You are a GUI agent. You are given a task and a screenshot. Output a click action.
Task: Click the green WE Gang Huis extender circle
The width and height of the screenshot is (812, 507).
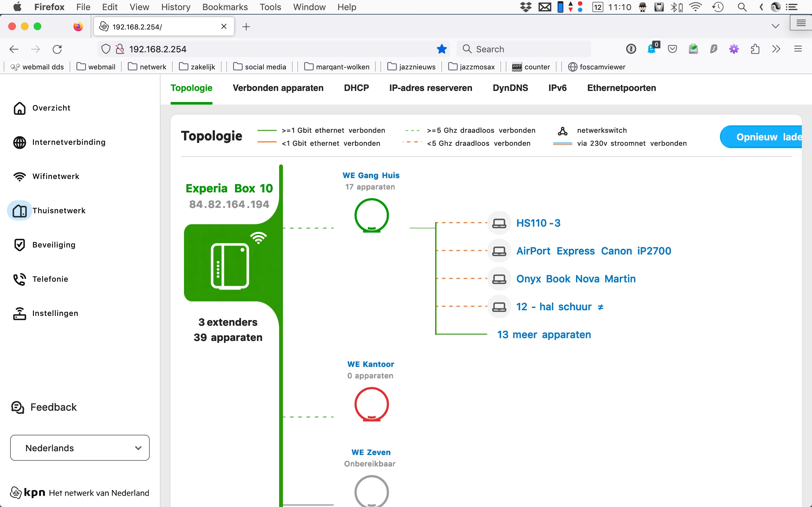point(371,215)
